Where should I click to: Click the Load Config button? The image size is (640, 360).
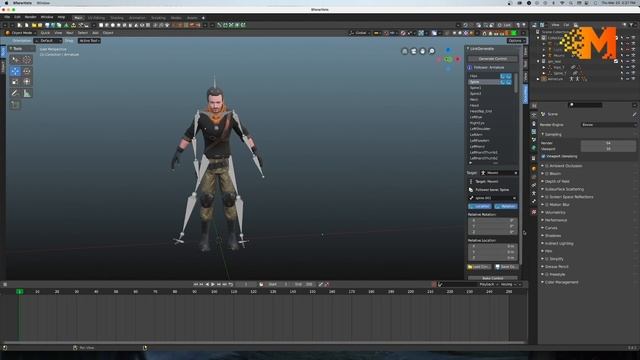coord(479,267)
